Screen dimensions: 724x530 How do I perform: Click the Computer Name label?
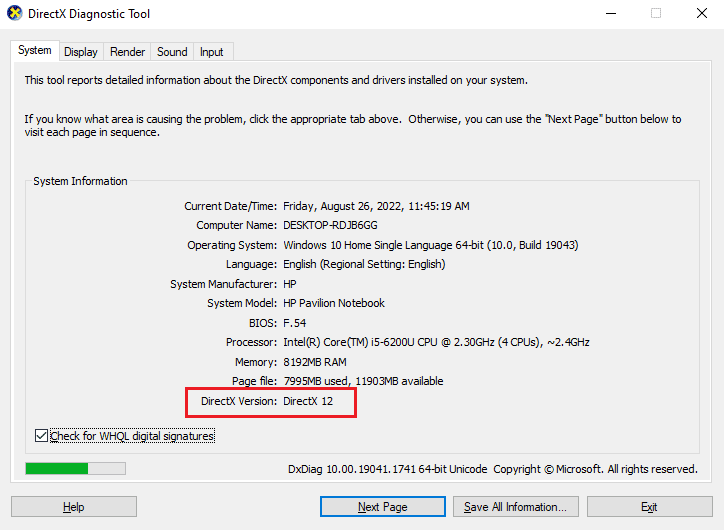[x=236, y=225]
